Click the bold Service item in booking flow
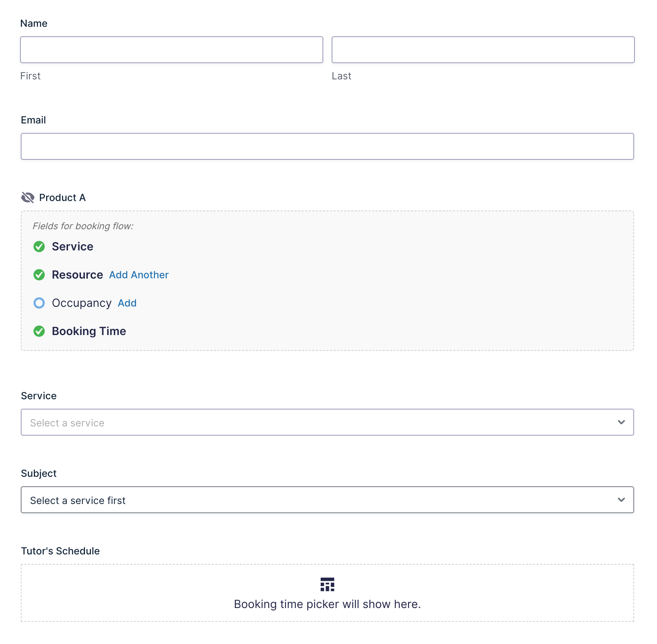The width and height of the screenshot is (657, 644). click(73, 247)
